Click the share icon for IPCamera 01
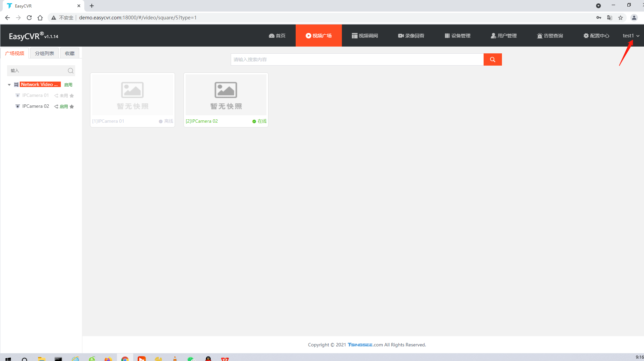 56,96
